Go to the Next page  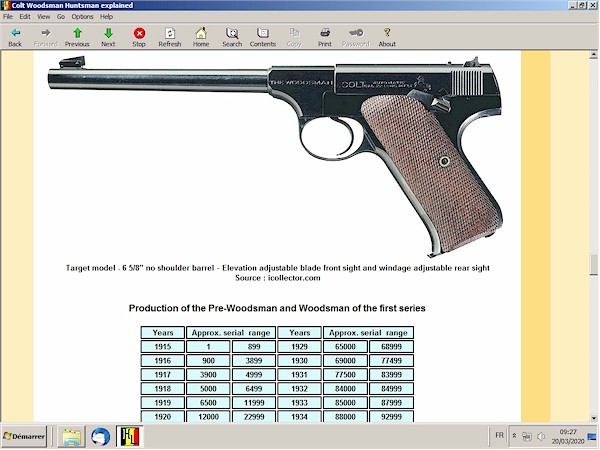[108, 38]
